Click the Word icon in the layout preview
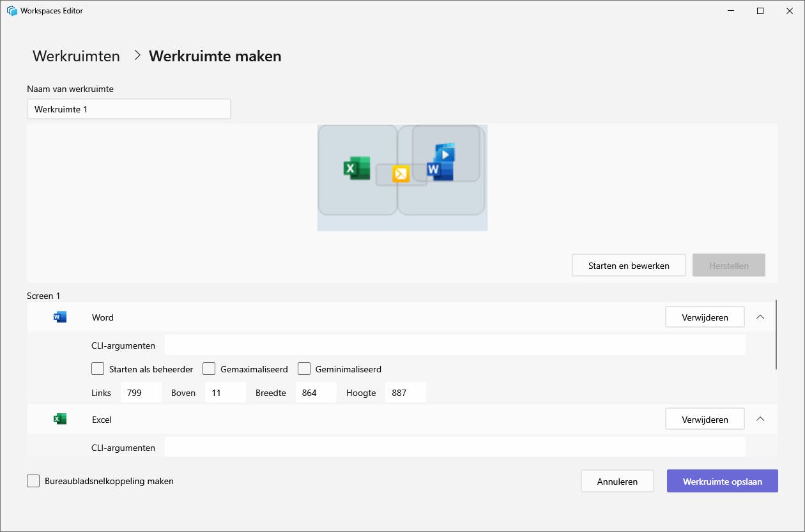This screenshot has width=805, height=532. pos(440,171)
